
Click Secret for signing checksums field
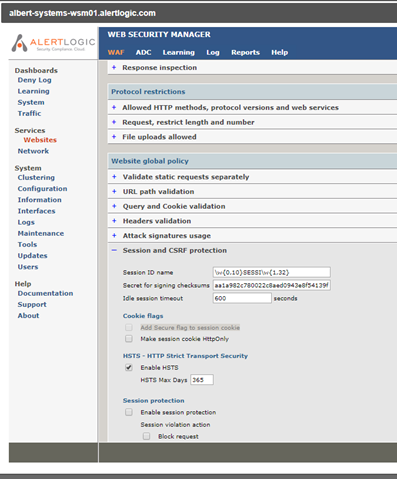coord(272,285)
